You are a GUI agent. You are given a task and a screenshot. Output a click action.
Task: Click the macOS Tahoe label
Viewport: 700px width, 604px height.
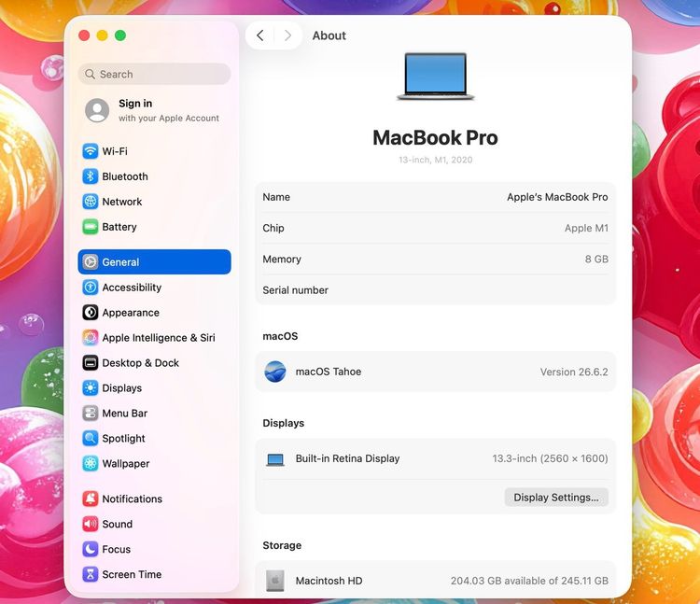click(329, 372)
